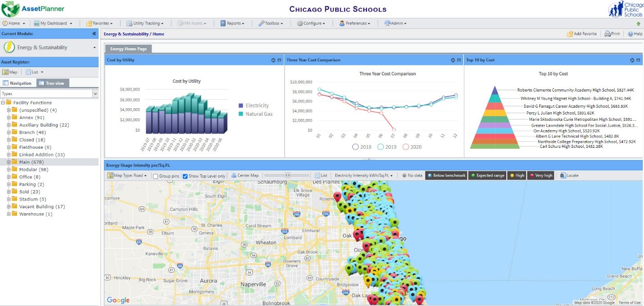This screenshot has height=306, width=644.
Task: Open Electricity Intensity kWh/Sq.Ft. dropdown
Action: [x=364, y=175]
